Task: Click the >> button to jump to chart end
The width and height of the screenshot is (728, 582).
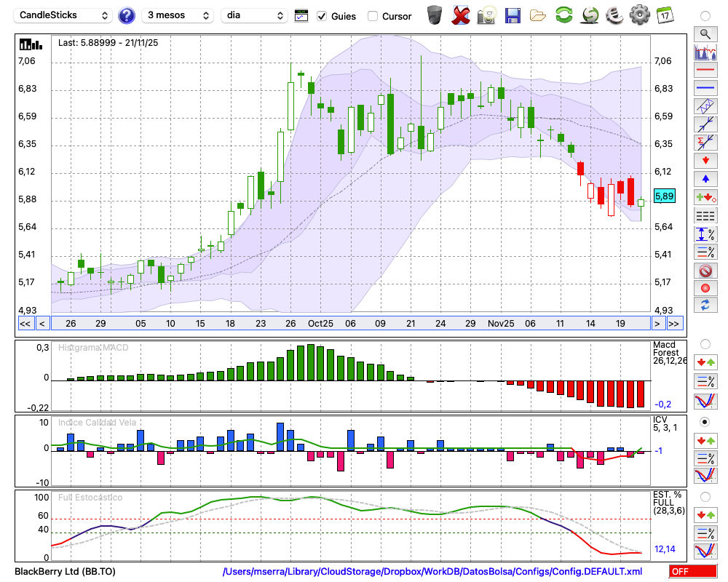Action: tap(674, 323)
